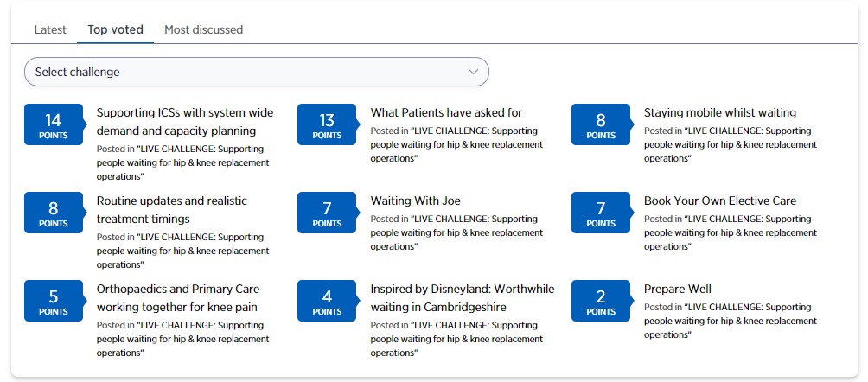Viewport: 868px width, 382px height.
Task: Click challenge link under 'Waiting With Joe'
Action: [x=456, y=233]
